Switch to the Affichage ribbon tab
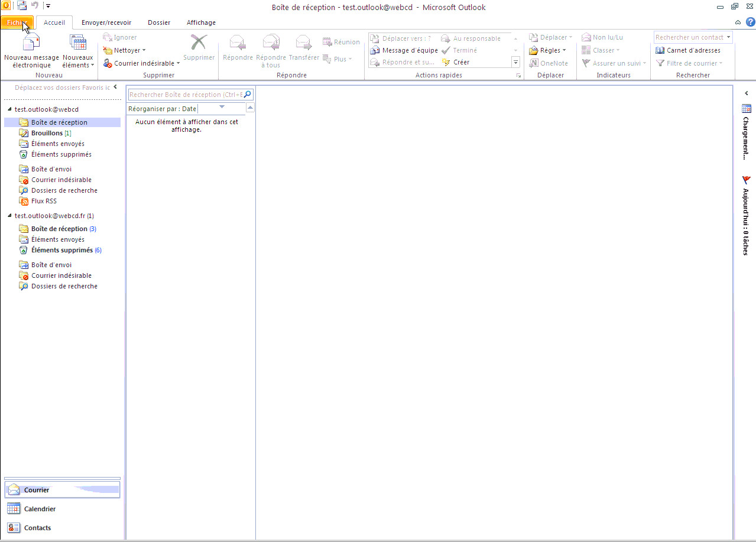 tap(201, 22)
